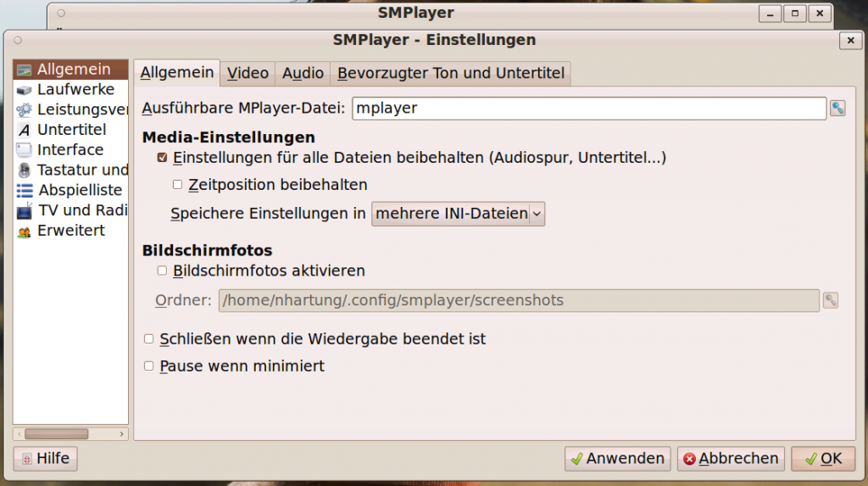The width and height of the screenshot is (868, 486).
Task: Open Bevorzugter Ton und Untertitel tab
Action: point(450,73)
